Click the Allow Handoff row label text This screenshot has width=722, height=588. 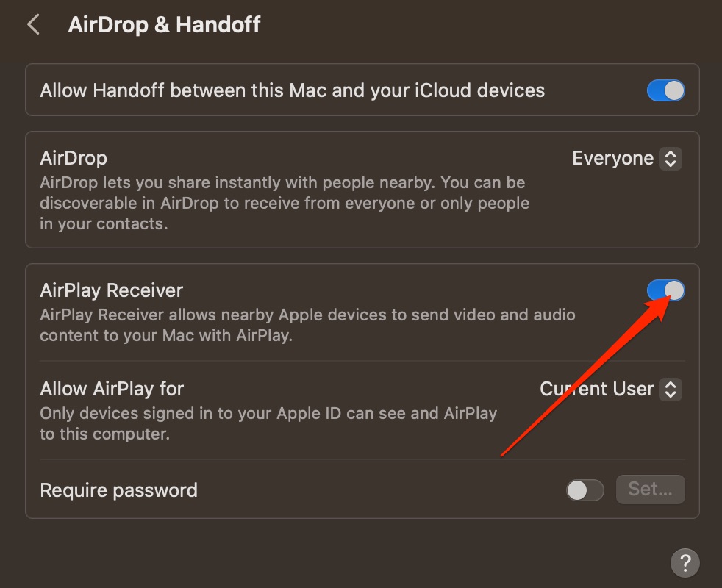(293, 90)
